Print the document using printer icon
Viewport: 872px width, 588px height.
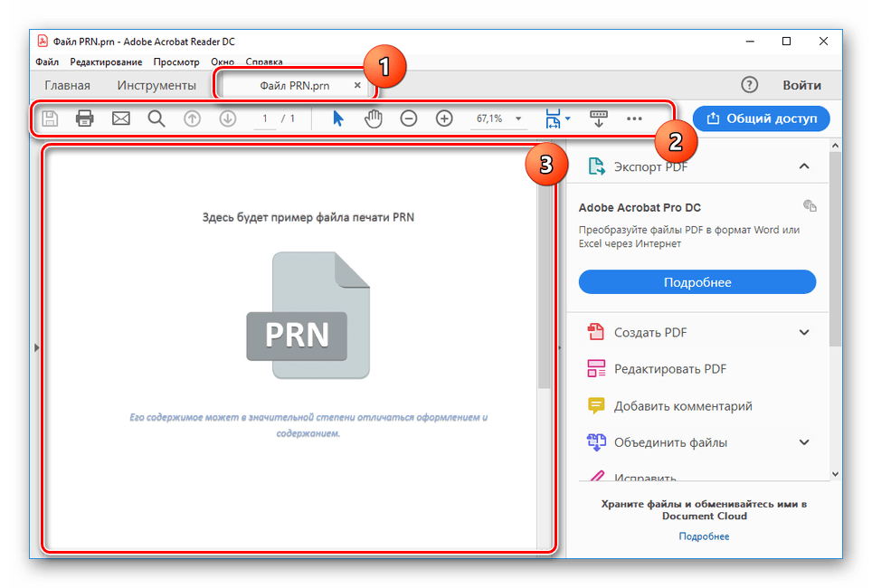[84, 119]
